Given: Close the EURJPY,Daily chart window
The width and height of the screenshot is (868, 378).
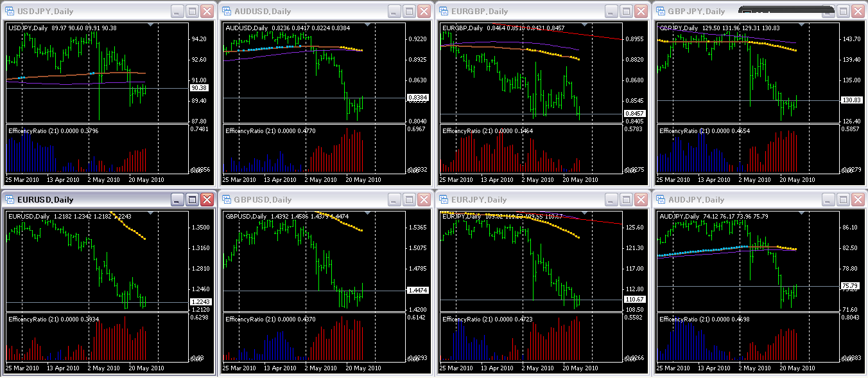Looking at the screenshot, I should (x=641, y=200).
